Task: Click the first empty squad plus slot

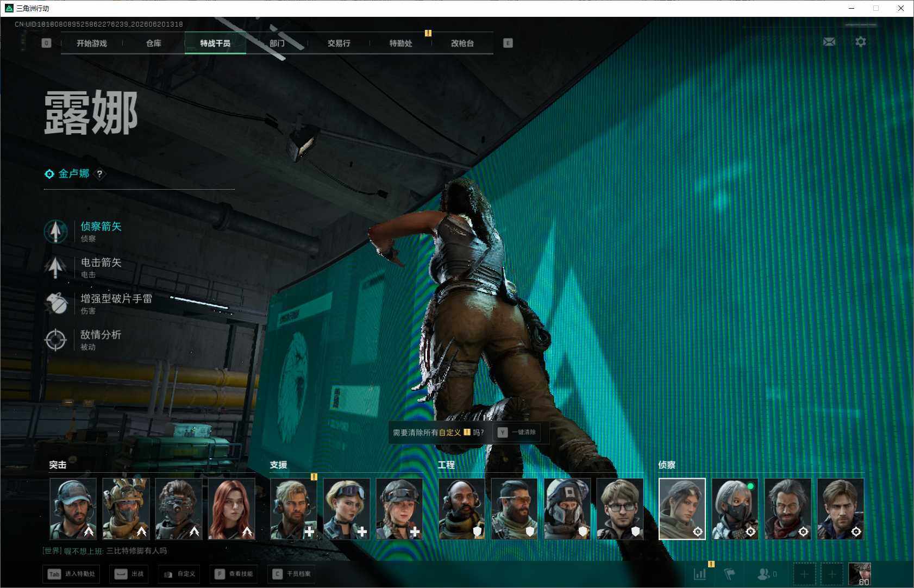Action: point(804,574)
